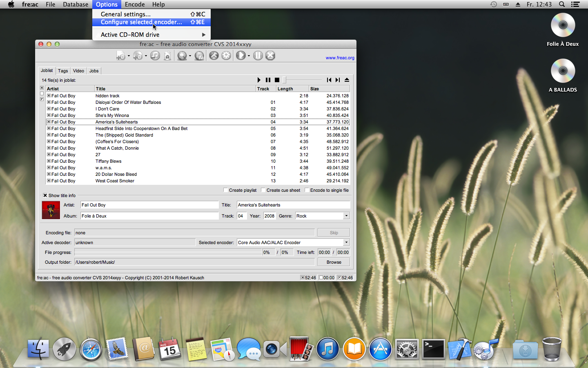Click the CDDB query magnifier icon
This screenshot has height=368, width=588.
tap(182, 56)
